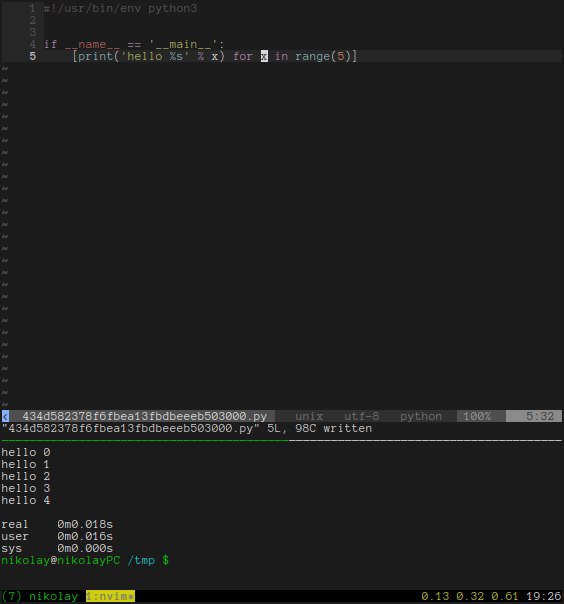Click the 'hello 2' output line
This screenshot has height=604, width=564.
(x=26, y=476)
